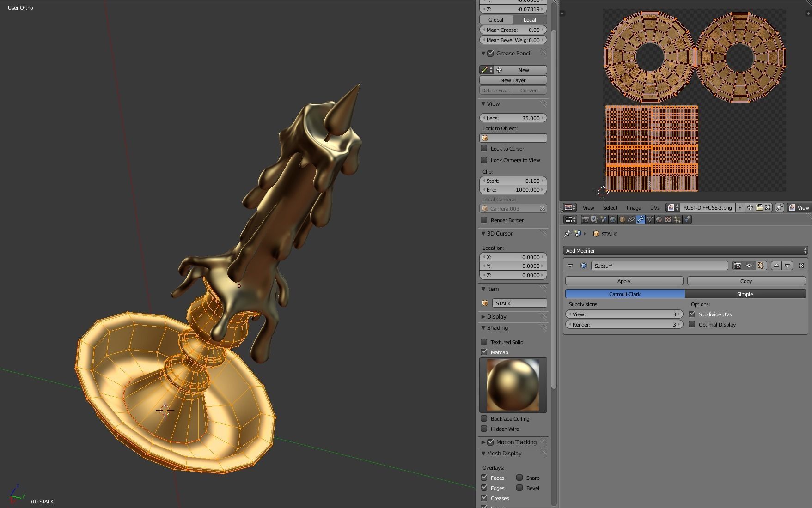Enable Backface Culling checkbox

484,418
